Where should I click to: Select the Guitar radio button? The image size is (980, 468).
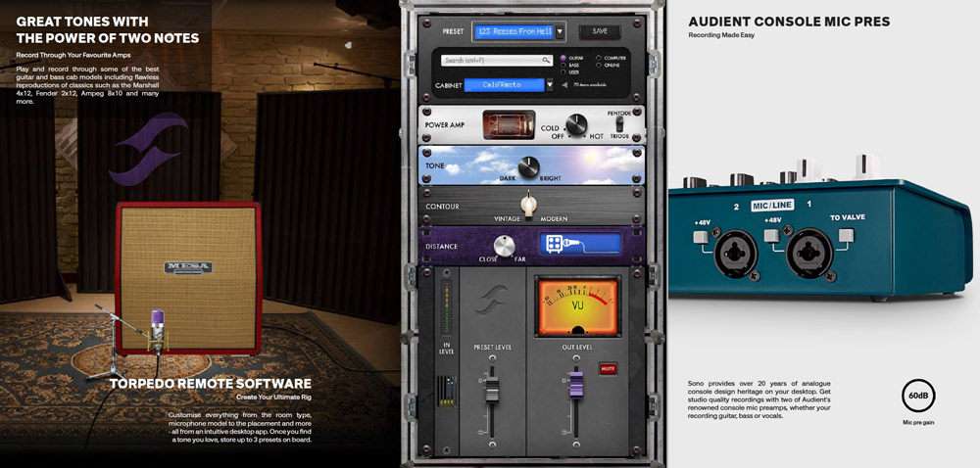(563, 58)
